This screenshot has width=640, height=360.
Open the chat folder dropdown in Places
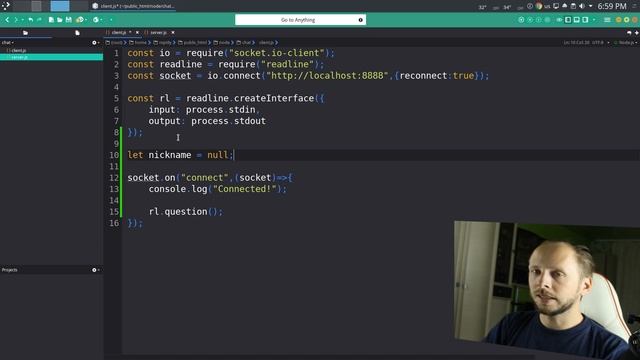(x=8, y=42)
